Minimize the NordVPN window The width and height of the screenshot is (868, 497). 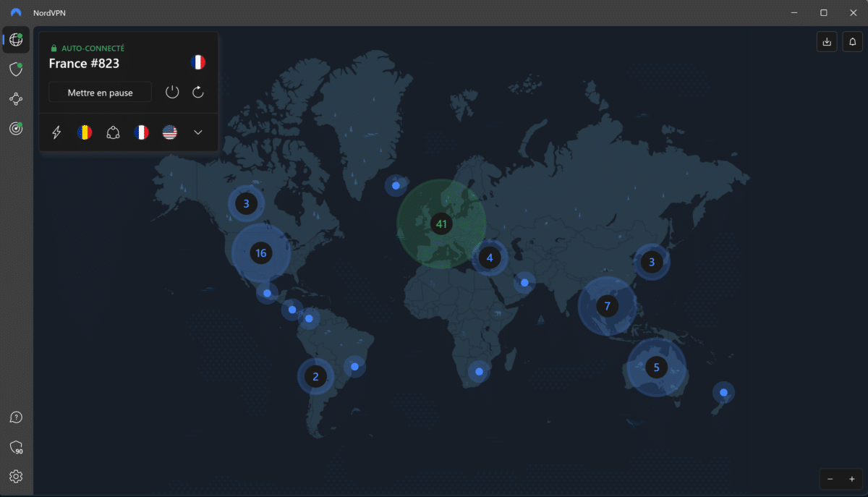point(793,12)
